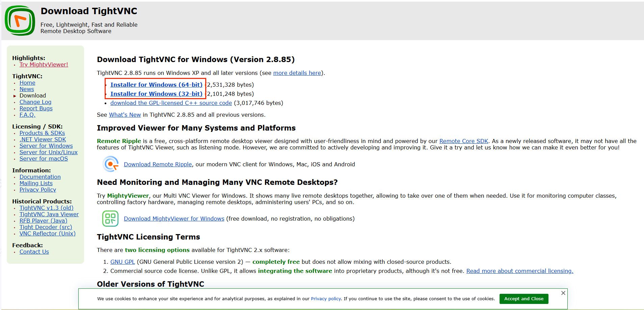Download Installer for Windows (64-bit)
The image size is (644, 310).
pyautogui.click(x=156, y=85)
